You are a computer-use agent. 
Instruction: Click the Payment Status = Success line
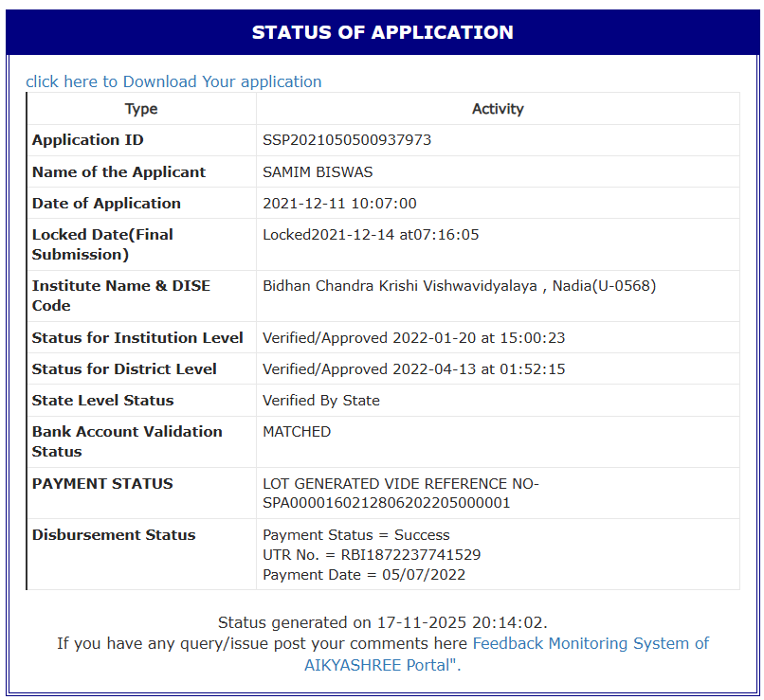pyautogui.click(x=356, y=535)
